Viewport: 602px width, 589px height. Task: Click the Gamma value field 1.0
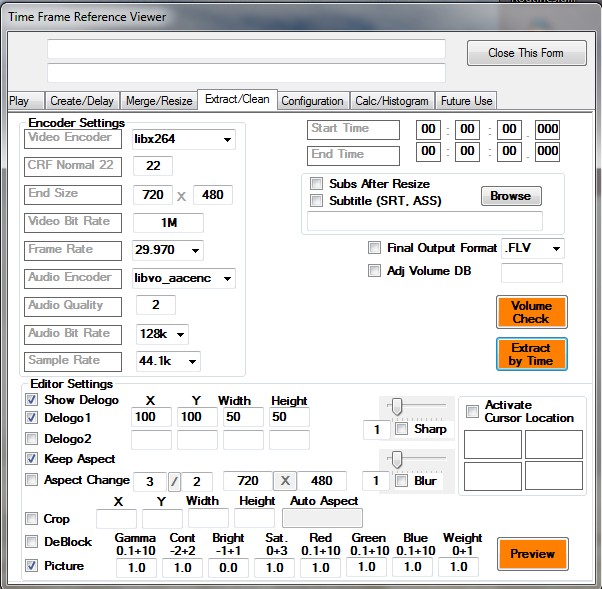click(136, 567)
